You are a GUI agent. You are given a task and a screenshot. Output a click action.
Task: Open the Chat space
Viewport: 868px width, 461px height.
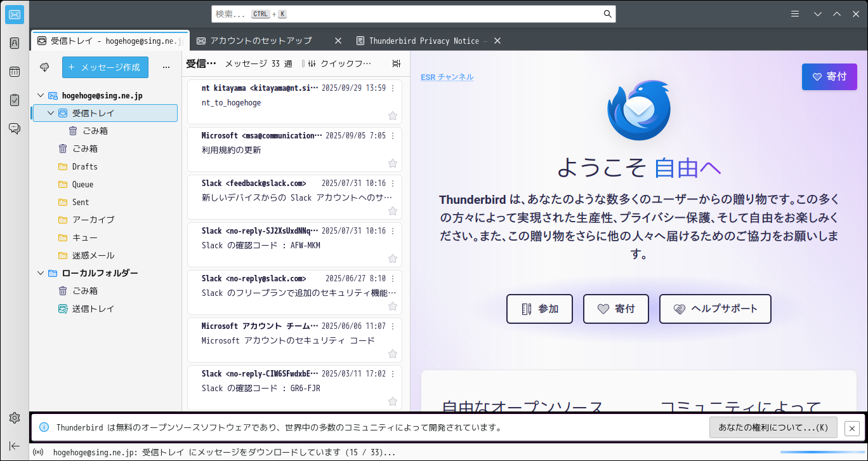[15, 128]
